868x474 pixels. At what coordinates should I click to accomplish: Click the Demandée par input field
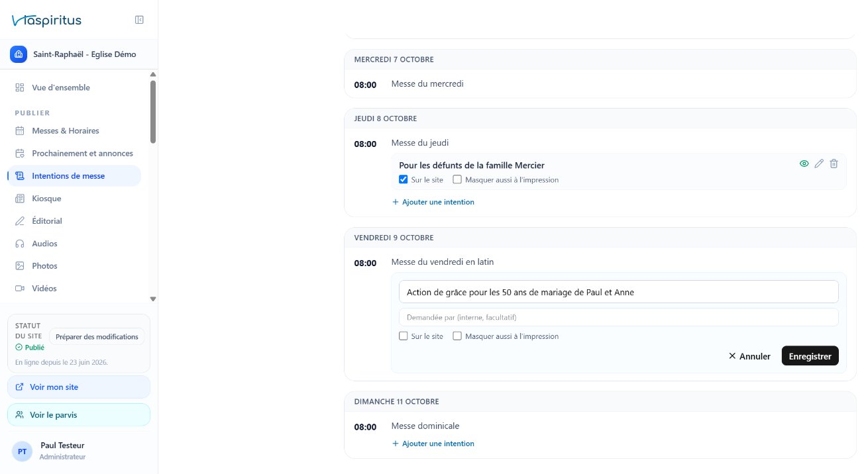[x=619, y=318]
